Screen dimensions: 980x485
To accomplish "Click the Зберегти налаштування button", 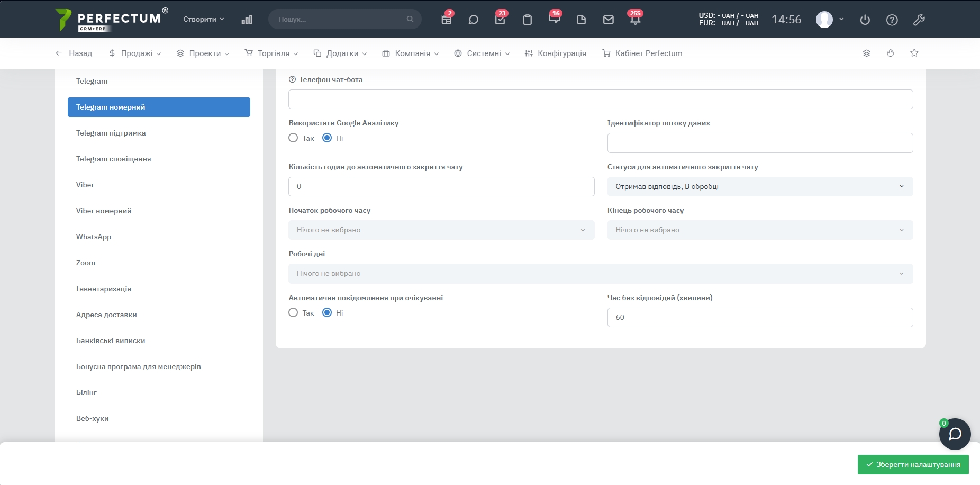I will (x=913, y=464).
